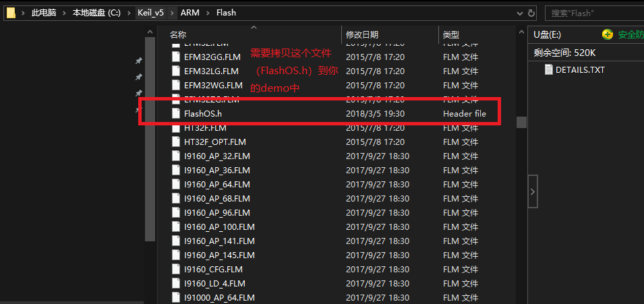This screenshot has height=304, width=644.
Task: Expand the chevron after Keil_v5 in path
Action: click(173, 13)
